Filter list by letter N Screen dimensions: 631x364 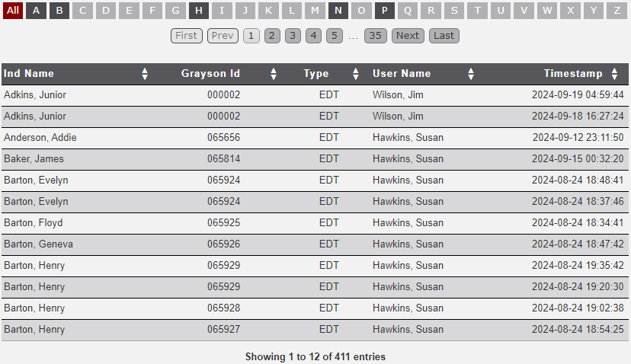click(338, 11)
